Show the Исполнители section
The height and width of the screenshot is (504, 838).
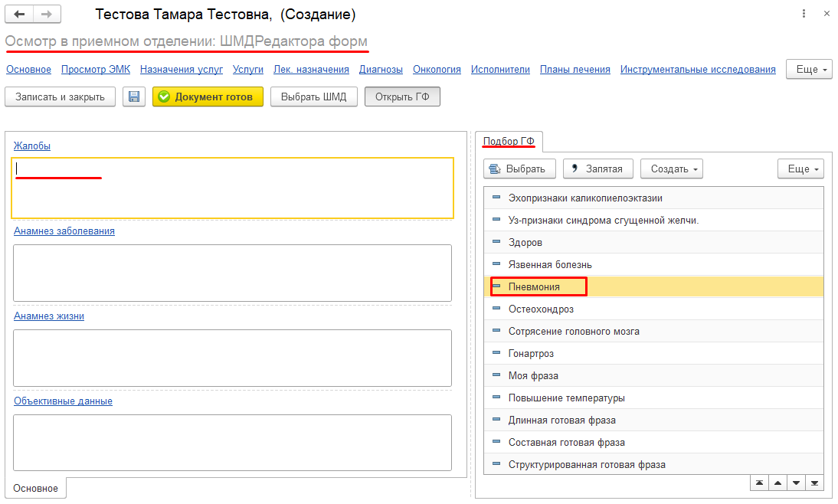click(x=500, y=70)
